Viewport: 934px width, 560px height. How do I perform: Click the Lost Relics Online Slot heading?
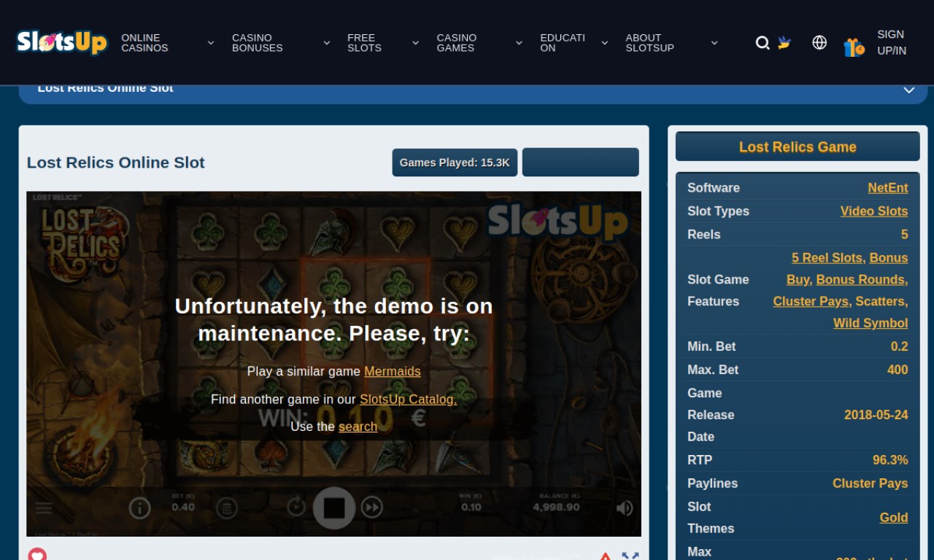[116, 163]
